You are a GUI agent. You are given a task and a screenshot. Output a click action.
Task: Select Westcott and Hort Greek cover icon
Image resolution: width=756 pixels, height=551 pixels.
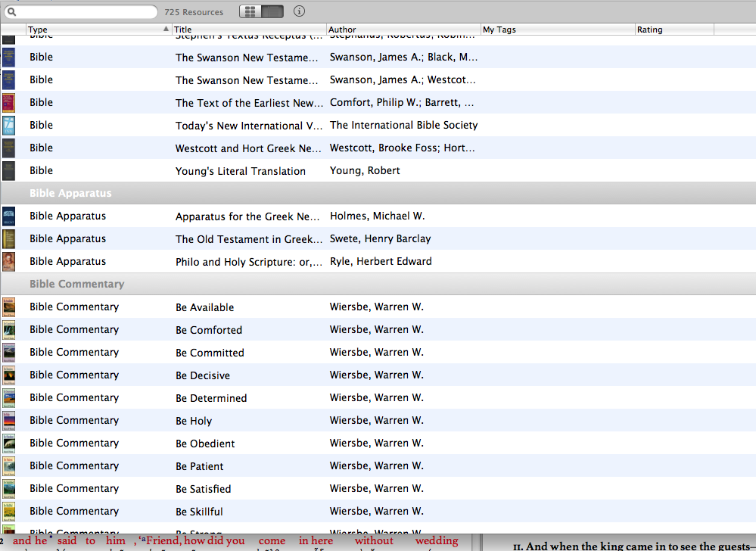(x=8, y=148)
